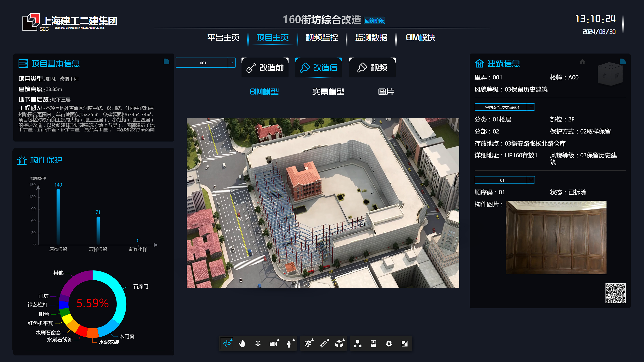This screenshot has width=644, height=362.
Task: Open the explode model tool
Action: point(339,344)
